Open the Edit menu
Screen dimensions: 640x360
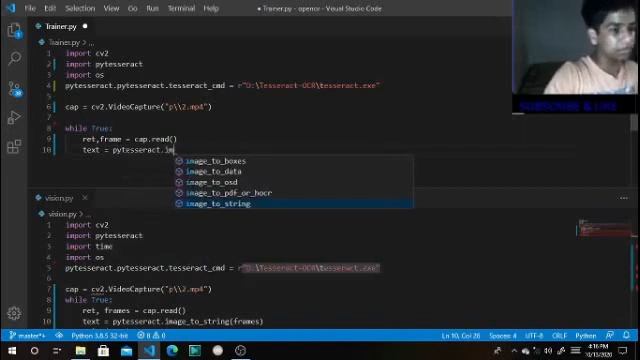(50, 8)
